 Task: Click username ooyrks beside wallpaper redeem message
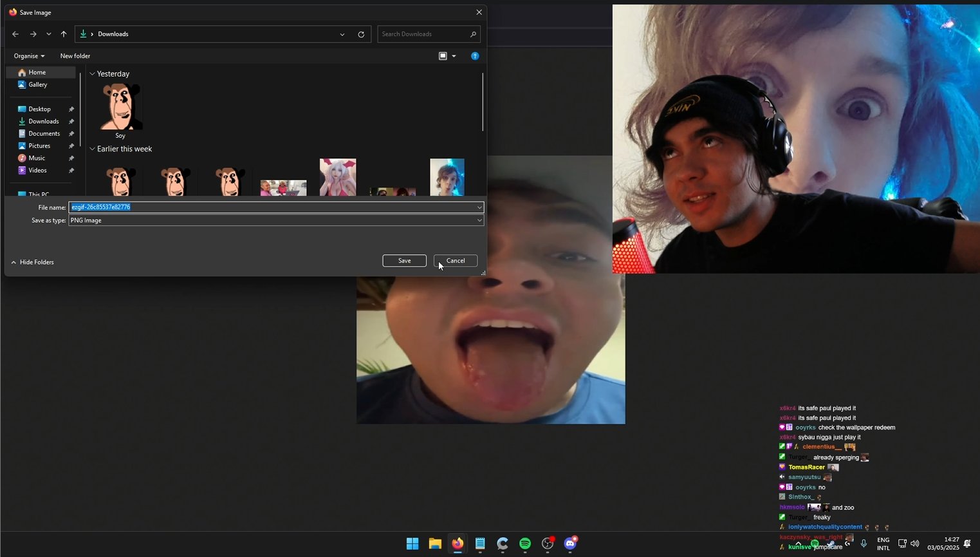pos(805,428)
